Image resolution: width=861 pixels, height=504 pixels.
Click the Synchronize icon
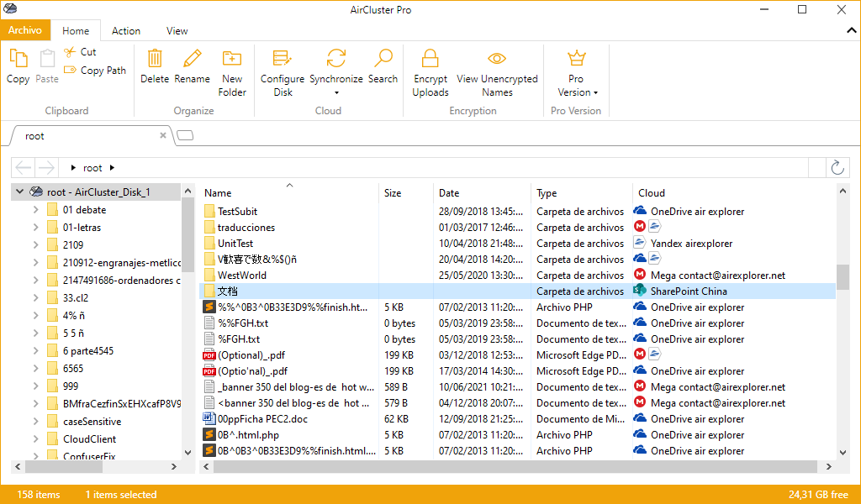[336, 58]
